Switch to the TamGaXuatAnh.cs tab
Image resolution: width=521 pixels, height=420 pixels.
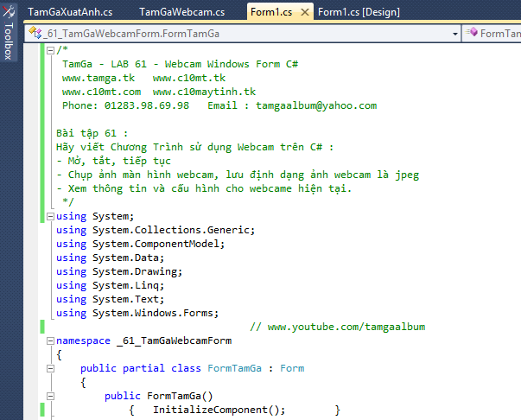70,12
